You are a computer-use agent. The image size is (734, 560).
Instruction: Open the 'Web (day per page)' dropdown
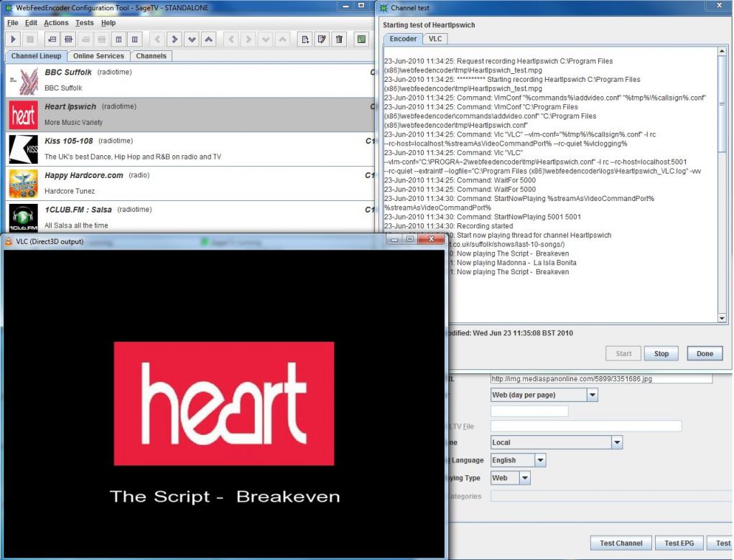point(592,395)
